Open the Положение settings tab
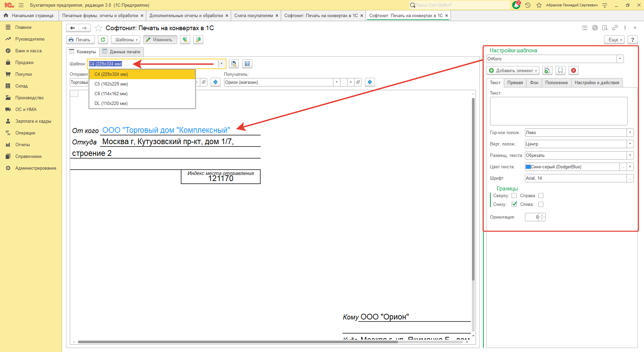Screen dimensions: 644x352 pos(556,82)
